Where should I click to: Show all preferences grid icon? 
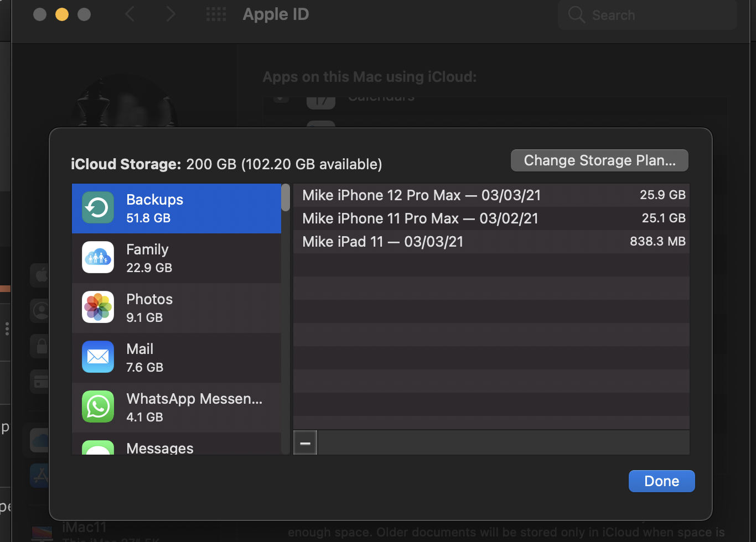216,14
